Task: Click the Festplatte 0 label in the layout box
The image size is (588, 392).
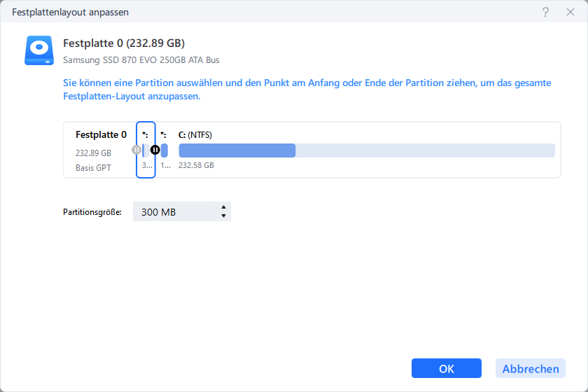Action: click(101, 134)
